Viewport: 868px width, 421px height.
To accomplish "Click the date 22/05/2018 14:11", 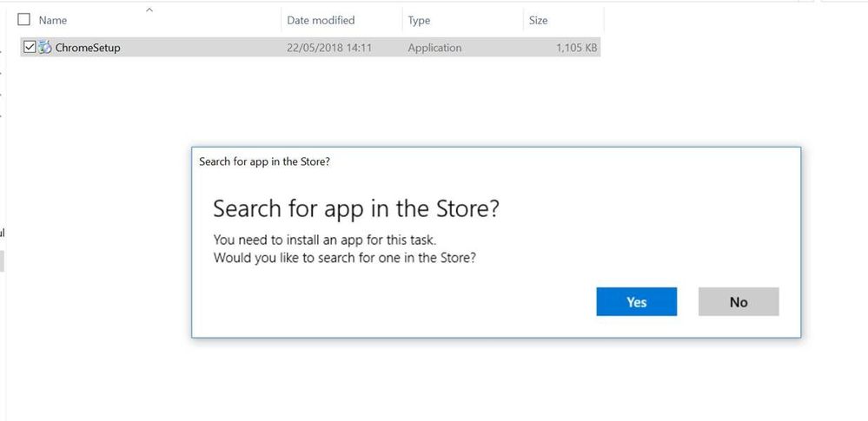I will [x=329, y=48].
